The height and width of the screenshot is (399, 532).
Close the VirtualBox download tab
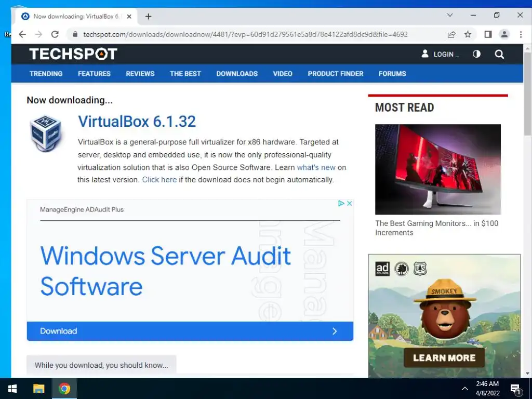[x=129, y=16]
